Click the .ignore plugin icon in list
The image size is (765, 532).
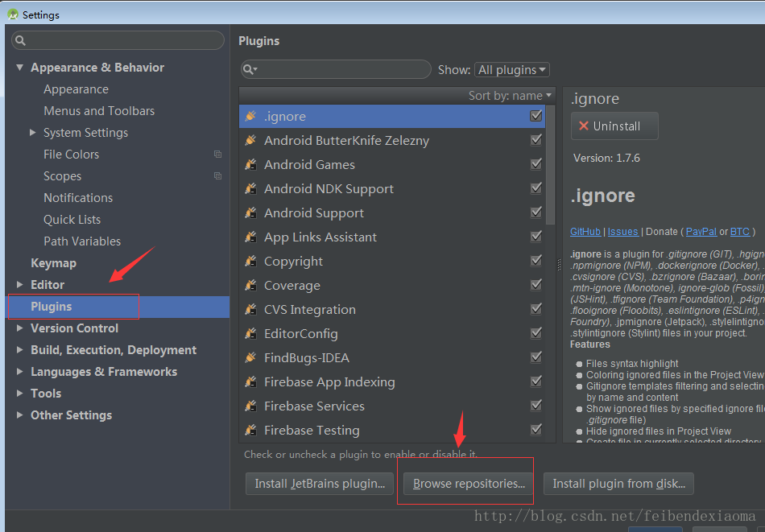pyautogui.click(x=250, y=117)
